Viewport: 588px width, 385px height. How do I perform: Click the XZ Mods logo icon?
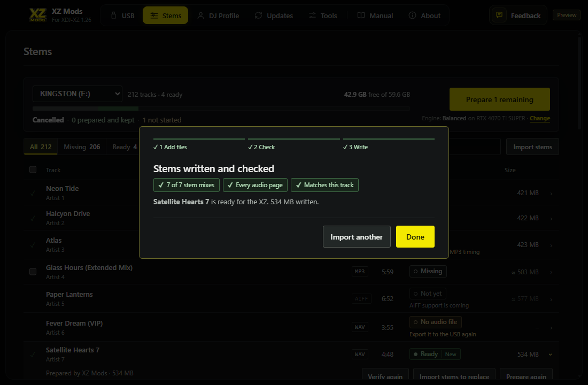(x=38, y=15)
